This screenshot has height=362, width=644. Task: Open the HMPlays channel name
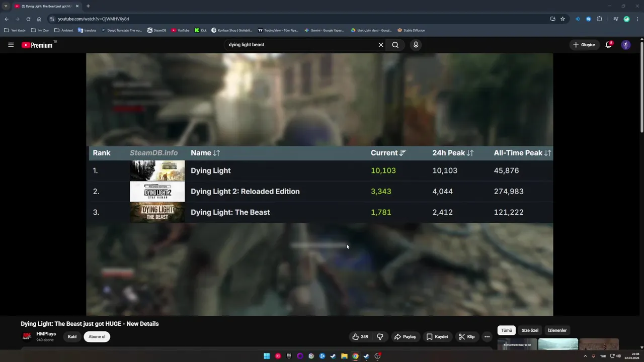point(46,334)
